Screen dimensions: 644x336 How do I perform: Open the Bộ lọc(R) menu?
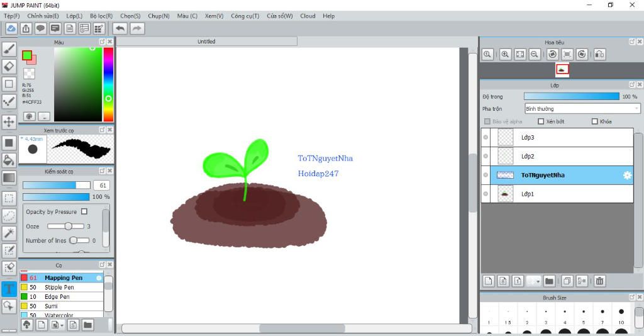pyautogui.click(x=101, y=16)
